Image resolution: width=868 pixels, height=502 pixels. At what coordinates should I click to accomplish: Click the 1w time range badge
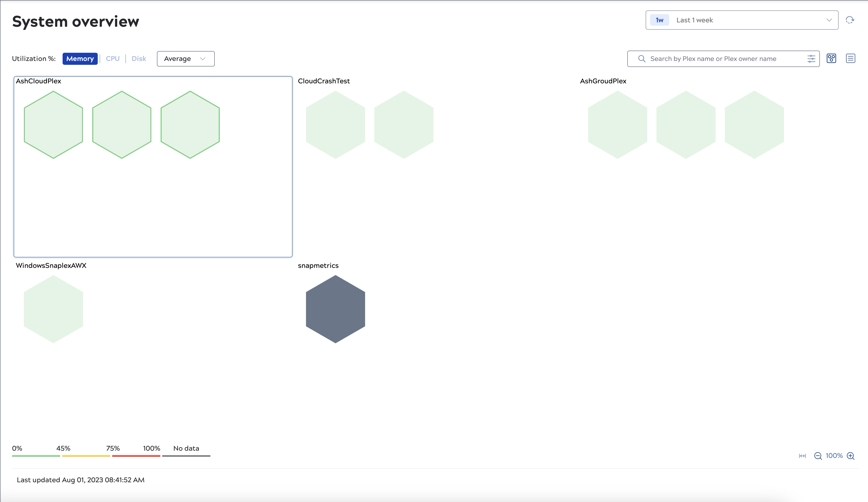pyautogui.click(x=659, y=20)
